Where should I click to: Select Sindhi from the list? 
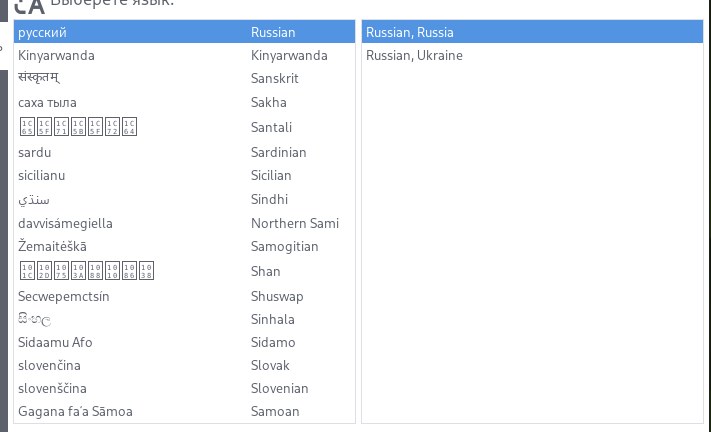pos(185,199)
